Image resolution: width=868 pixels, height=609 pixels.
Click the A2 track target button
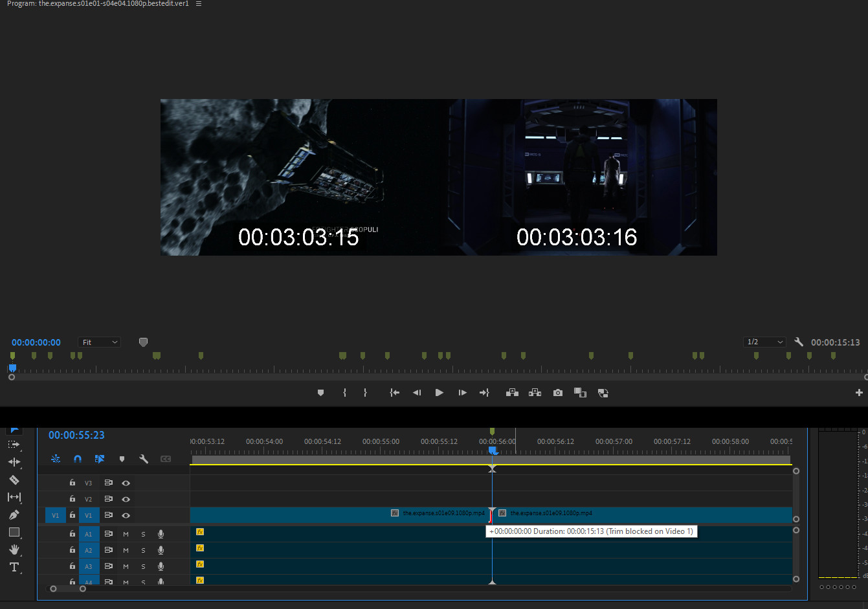[89, 550]
